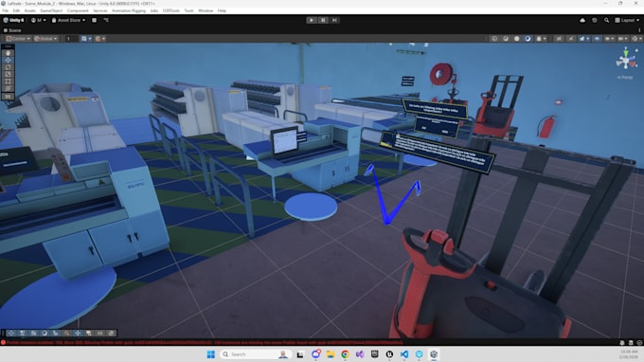This screenshot has height=362, width=644.
Task: Toggle hidden objects visibility eye
Action: click(597, 39)
